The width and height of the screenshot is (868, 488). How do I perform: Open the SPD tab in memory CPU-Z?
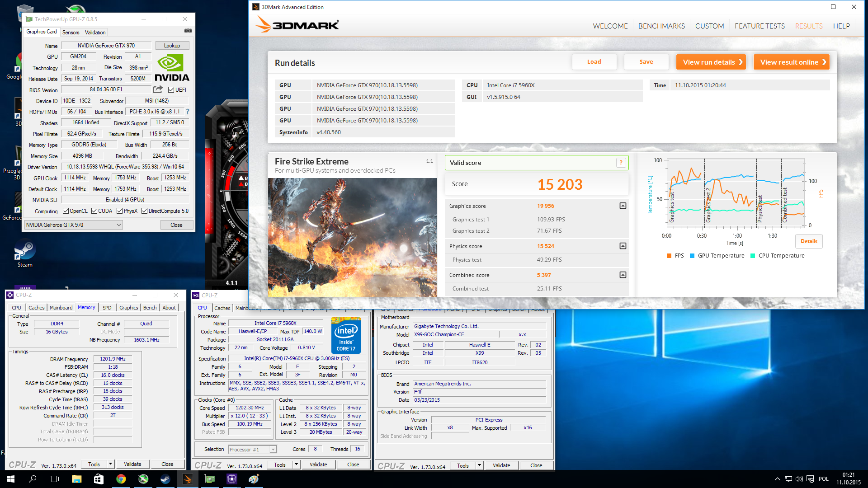click(x=107, y=308)
